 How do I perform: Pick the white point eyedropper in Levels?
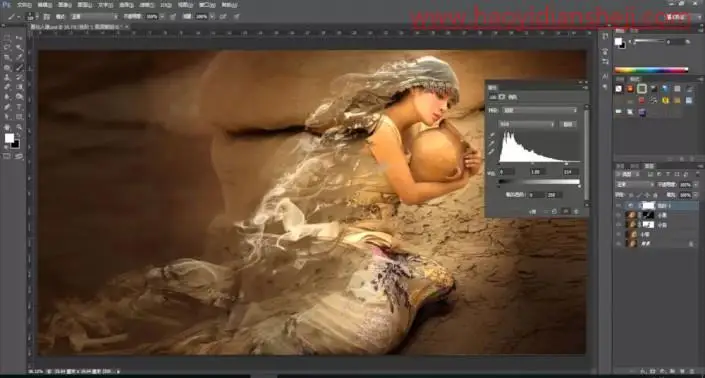pyautogui.click(x=492, y=151)
